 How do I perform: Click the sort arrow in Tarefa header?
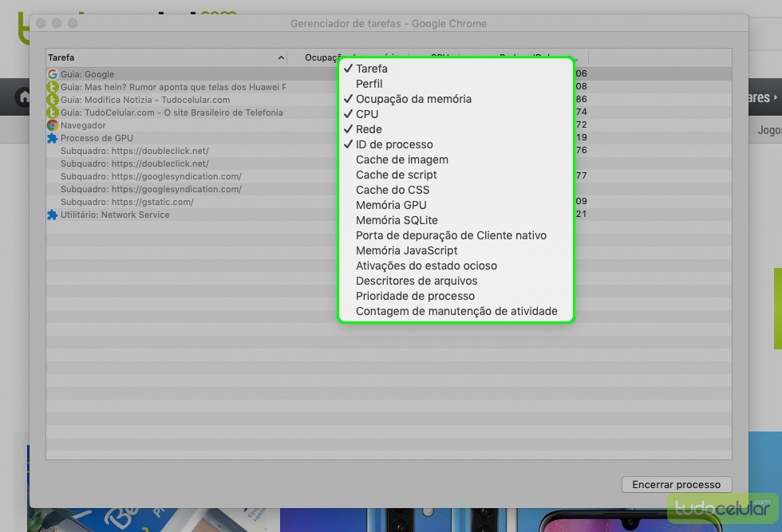click(281, 57)
